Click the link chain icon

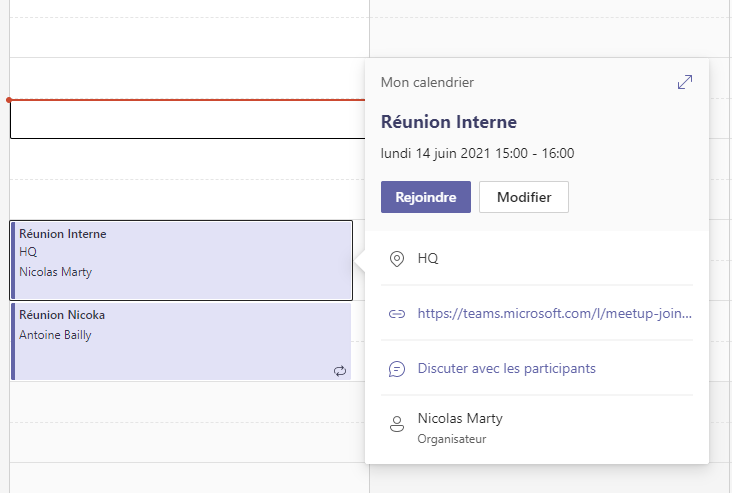(397, 314)
